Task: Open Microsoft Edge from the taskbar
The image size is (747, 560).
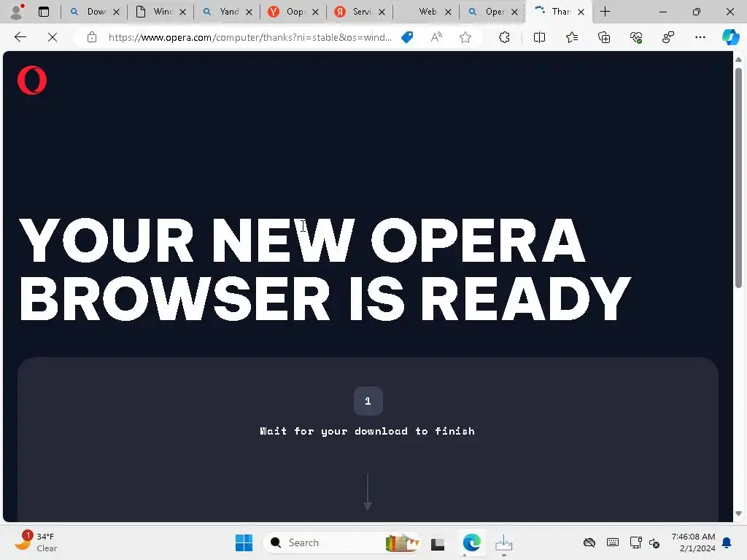Action: point(472,542)
